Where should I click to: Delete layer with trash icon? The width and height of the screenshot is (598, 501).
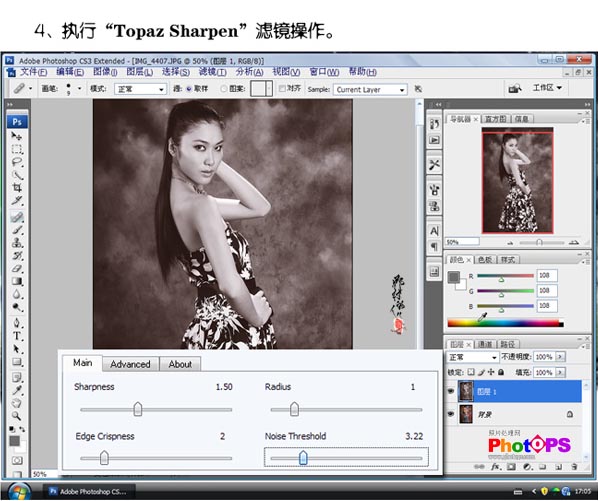pos(574,467)
